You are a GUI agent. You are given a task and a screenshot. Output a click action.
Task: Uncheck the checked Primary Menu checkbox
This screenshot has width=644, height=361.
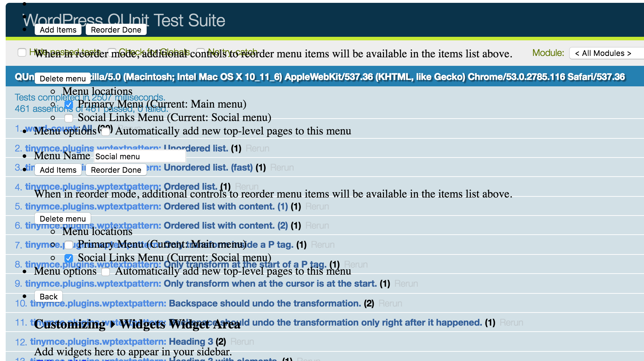(x=69, y=104)
